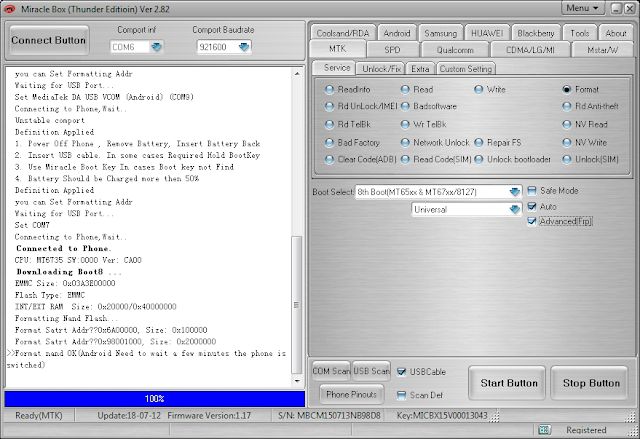
Task: Select the Rd TelBk radio option
Action: click(329, 124)
